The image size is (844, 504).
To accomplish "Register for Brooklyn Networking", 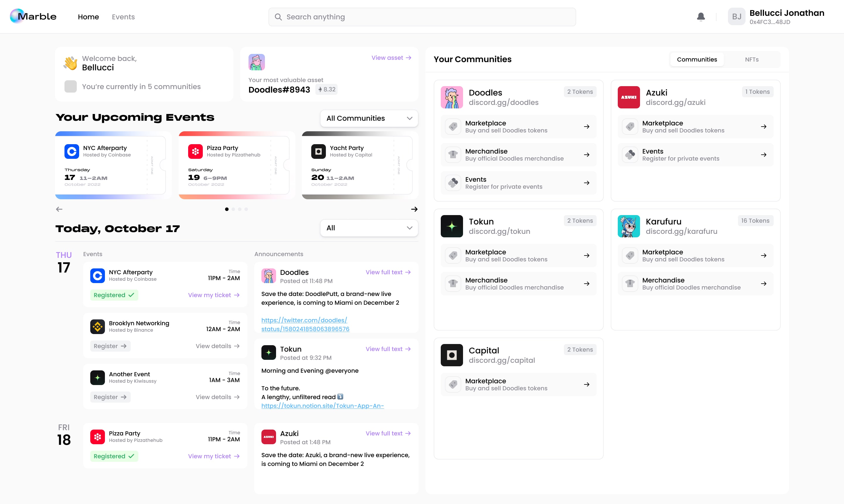I will point(110,346).
